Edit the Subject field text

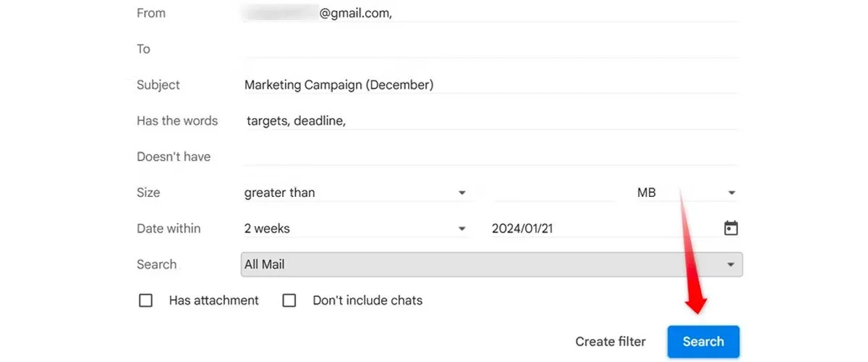coord(492,85)
